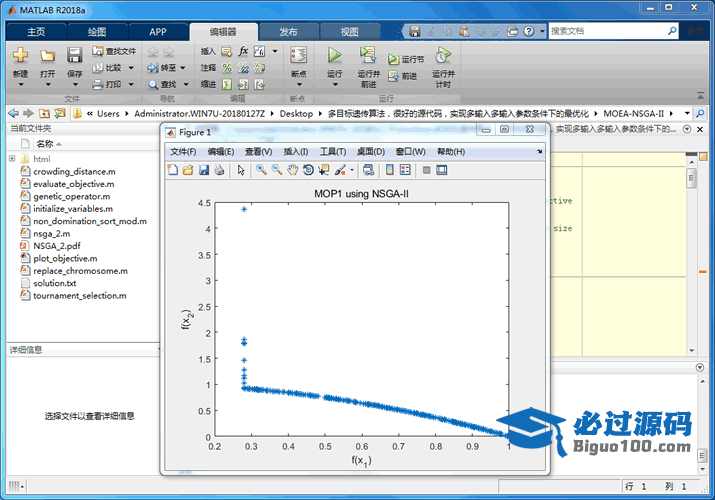Click the Breakpoints icon
The image size is (715, 500).
click(299, 55)
